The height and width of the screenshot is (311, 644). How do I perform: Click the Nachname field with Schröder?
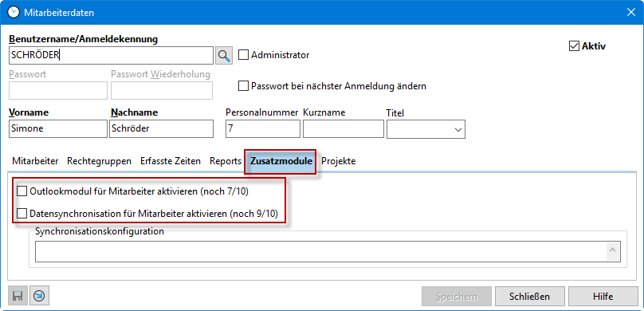(x=162, y=128)
